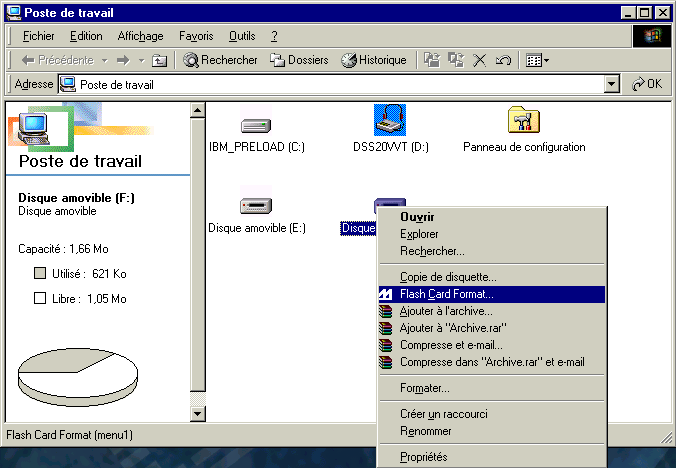
Task: Maximize the Poste de travail window
Action: pos(645,13)
